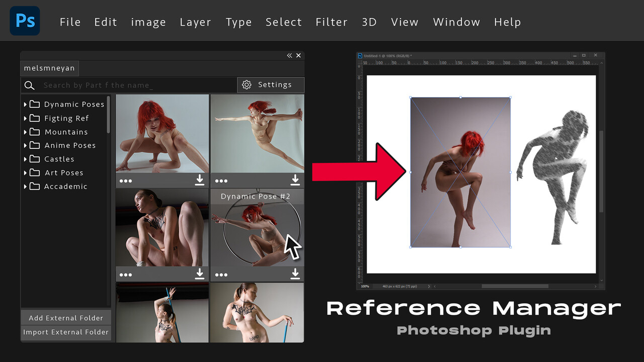
Task: Open the Layer menu
Action: click(x=195, y=23)
